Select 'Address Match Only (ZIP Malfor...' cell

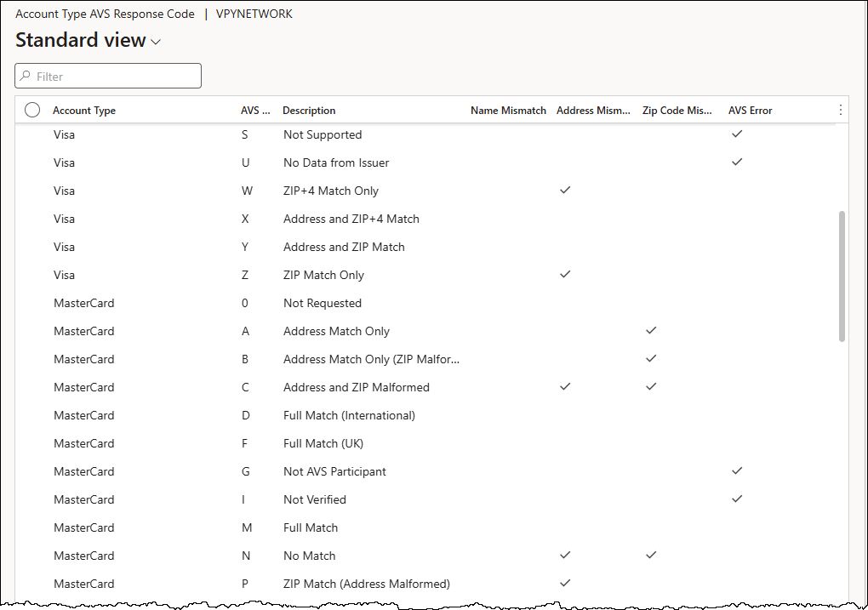[371, 359]
